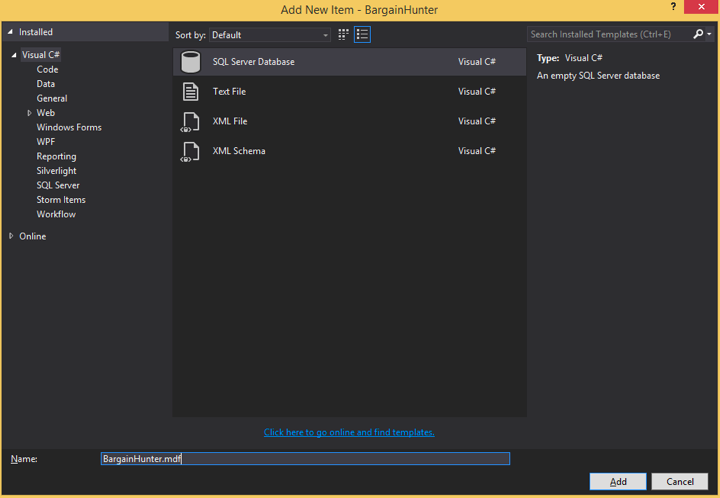Select the Workflow category
The height and width of the screenshot is (498, 720).
pyautogui.click(x=56, y=214)
